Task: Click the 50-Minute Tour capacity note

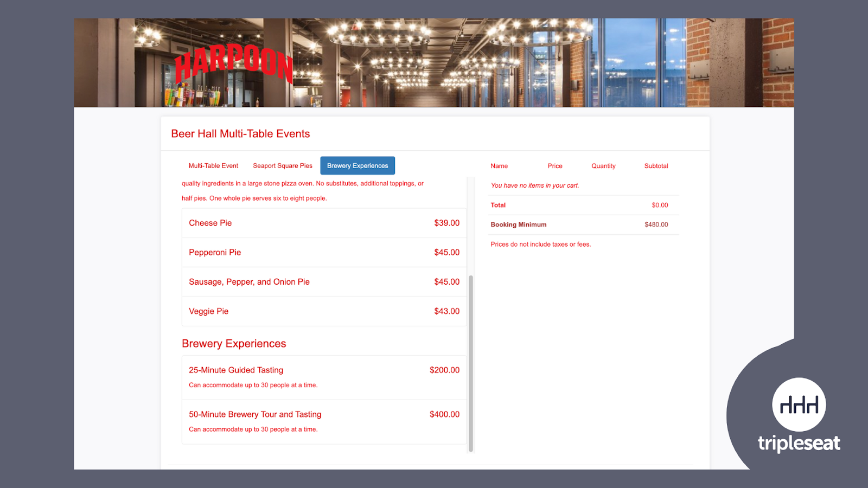Action: [x=253, y=429]
